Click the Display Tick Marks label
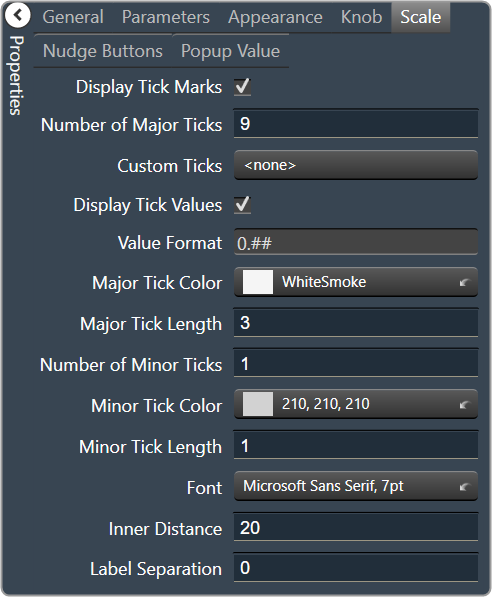This screenshot has width=492, height=597. (149, 87)
